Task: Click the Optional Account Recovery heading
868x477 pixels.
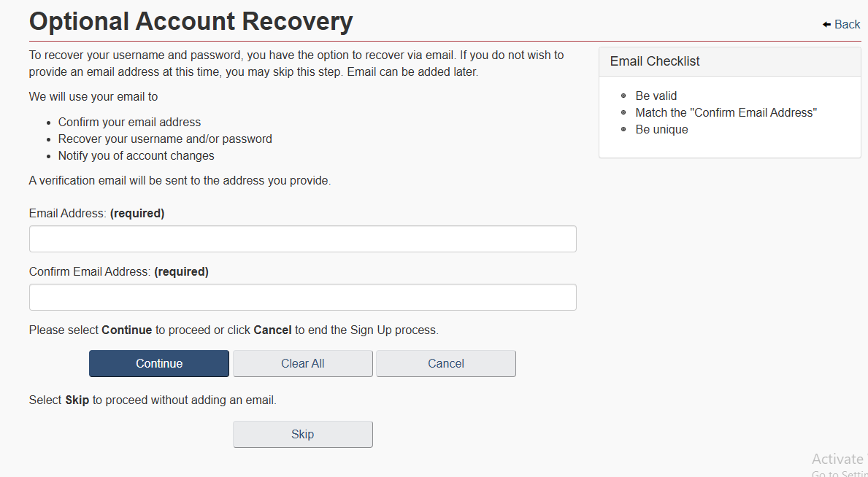Action: coord(191,22)
